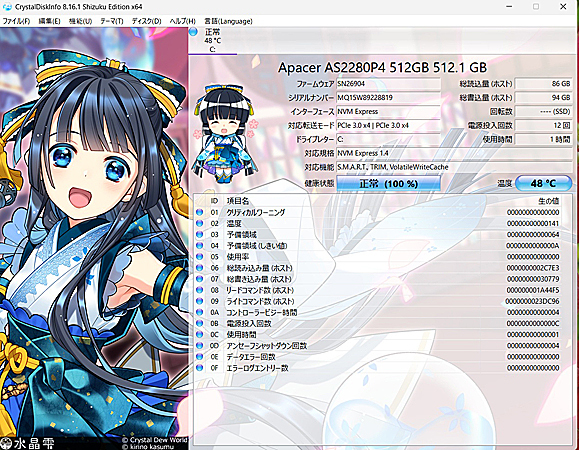Open the 編集(E) menu
Viewport: 579px width, 450px height.
coord(49,21)
